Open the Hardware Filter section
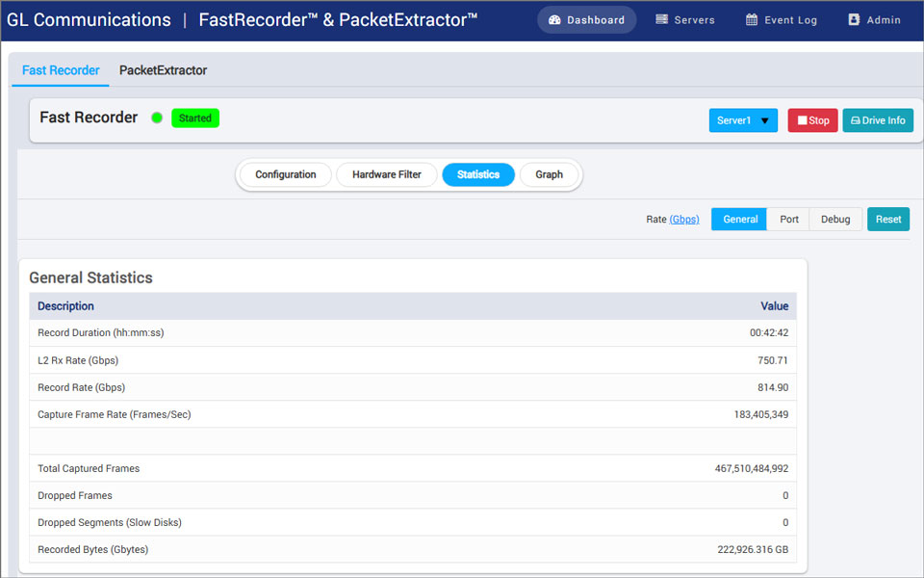 point(387,174)
